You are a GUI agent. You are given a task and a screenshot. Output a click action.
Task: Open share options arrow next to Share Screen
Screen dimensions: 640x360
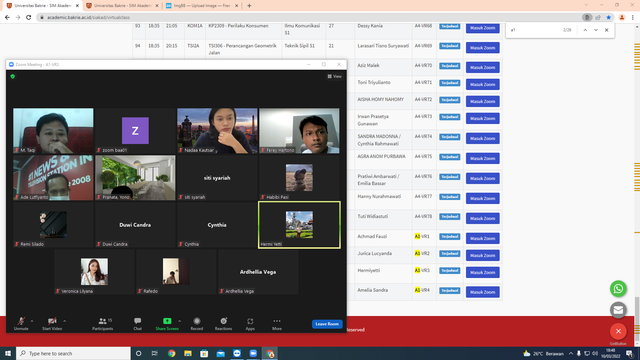tap(180, 321)
